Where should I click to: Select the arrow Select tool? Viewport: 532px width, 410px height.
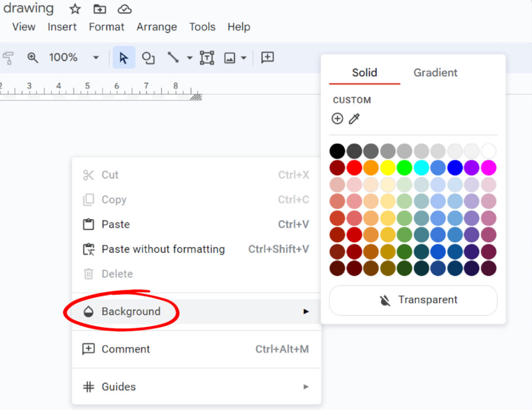(x=124, y=58)
